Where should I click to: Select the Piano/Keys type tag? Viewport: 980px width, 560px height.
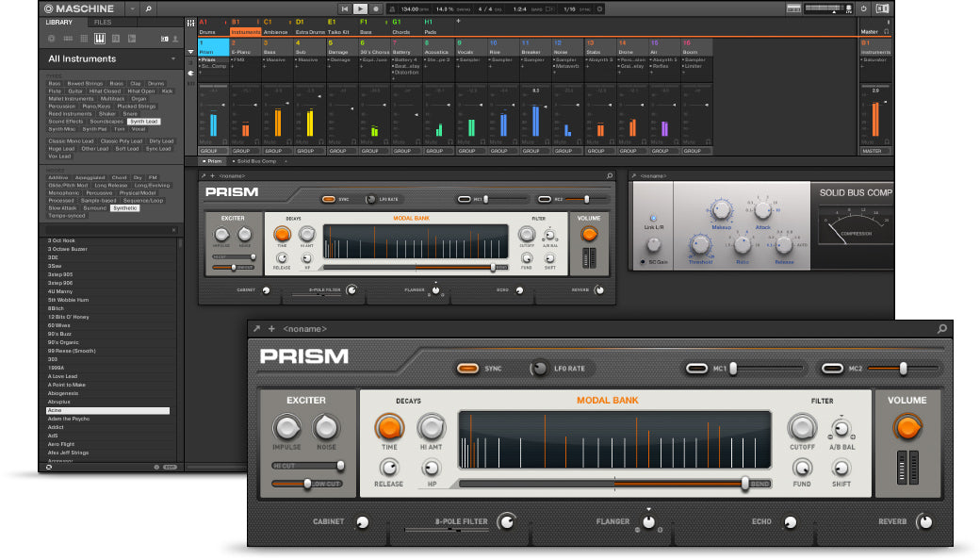point(96,107)
